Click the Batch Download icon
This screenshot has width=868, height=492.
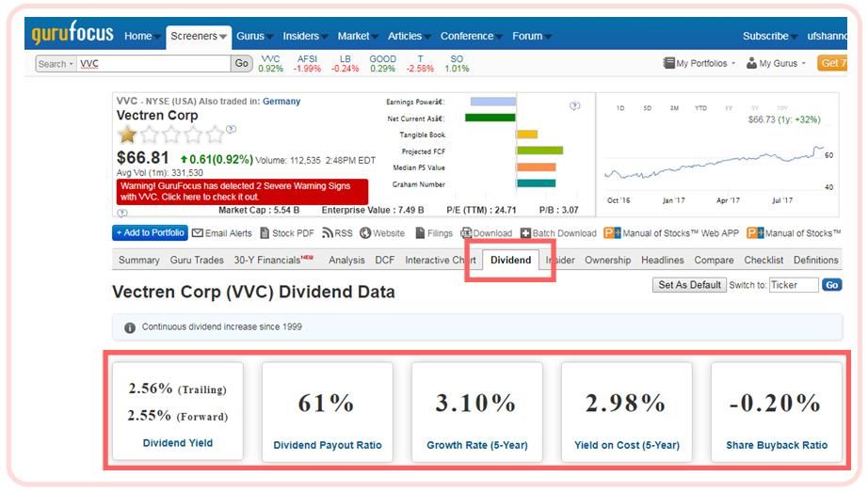(525, 233)
